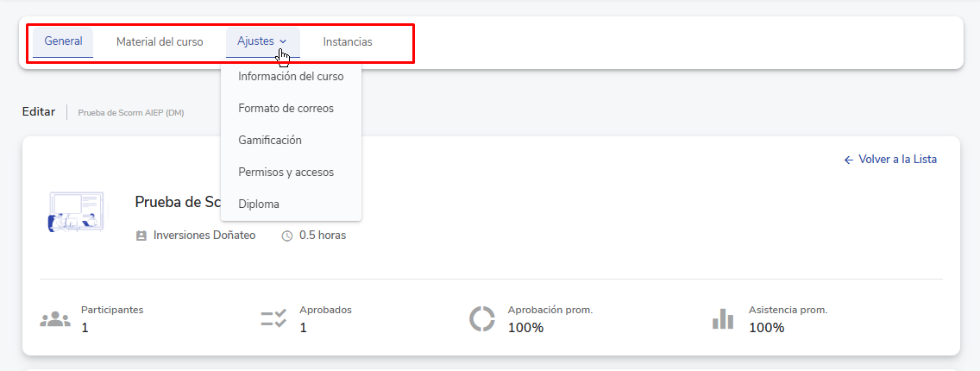This screenshot has width=980, height=371.
Task: Click the course thumbnail illustration
Action: [76, 211]
